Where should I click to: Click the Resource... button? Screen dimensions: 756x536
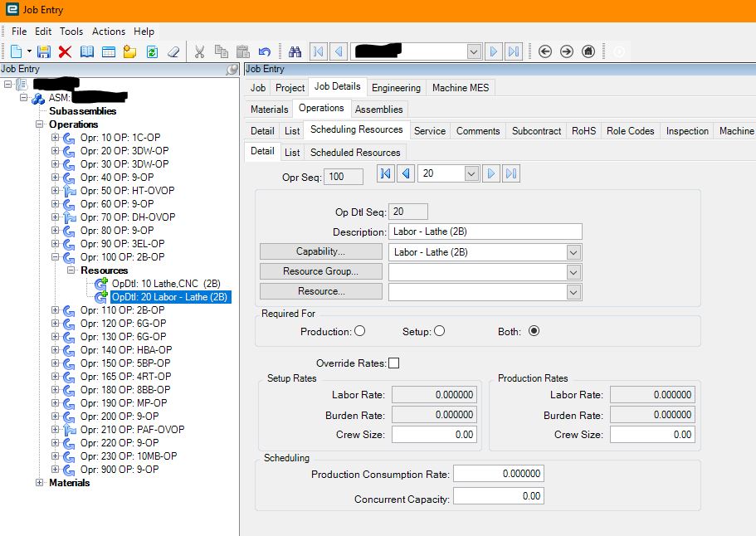click(x=320, y=291)
